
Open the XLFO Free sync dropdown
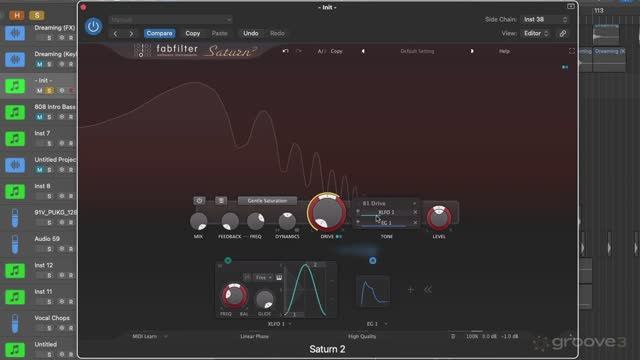[264, 278]
